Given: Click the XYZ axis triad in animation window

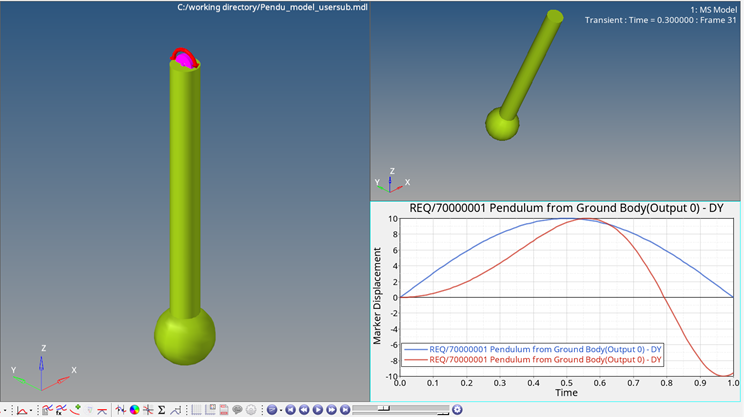Looking at the screenshot, I should (392, 180).
